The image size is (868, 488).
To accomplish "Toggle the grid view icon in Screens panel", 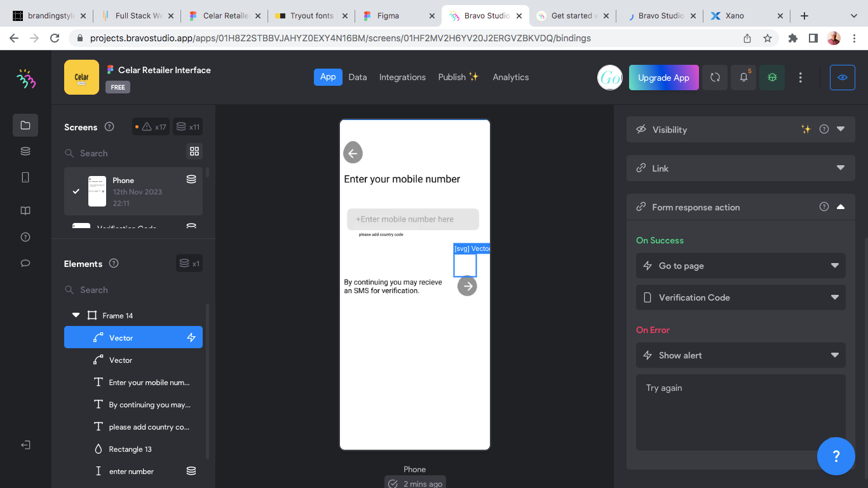I will [x=194, y=151].
